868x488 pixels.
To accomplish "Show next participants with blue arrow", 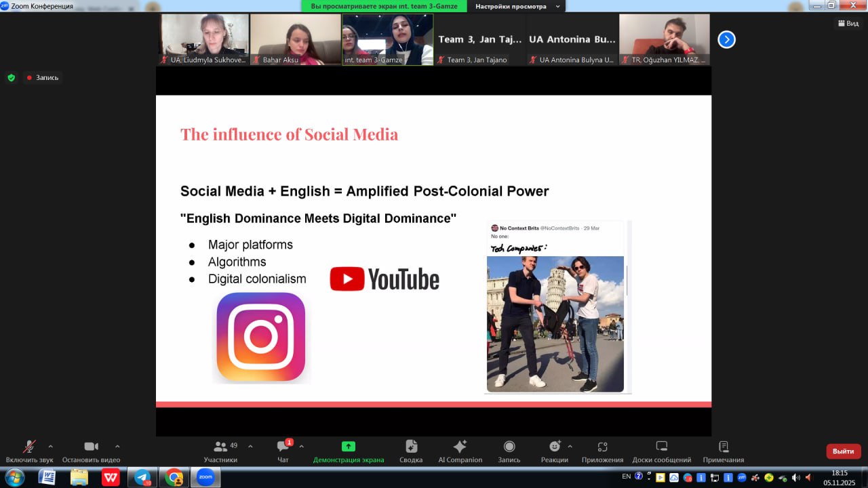I will 726,39.
